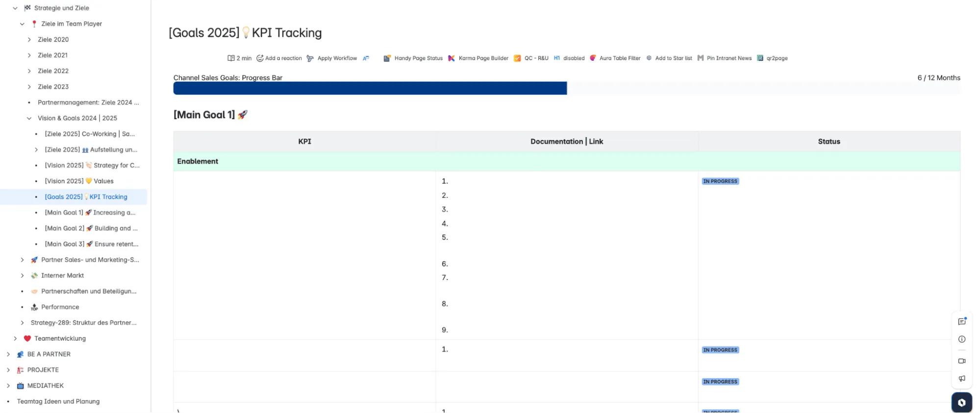
Task: Click the first IN PROGRESS status badge
Action: click(x=720, y=181)
